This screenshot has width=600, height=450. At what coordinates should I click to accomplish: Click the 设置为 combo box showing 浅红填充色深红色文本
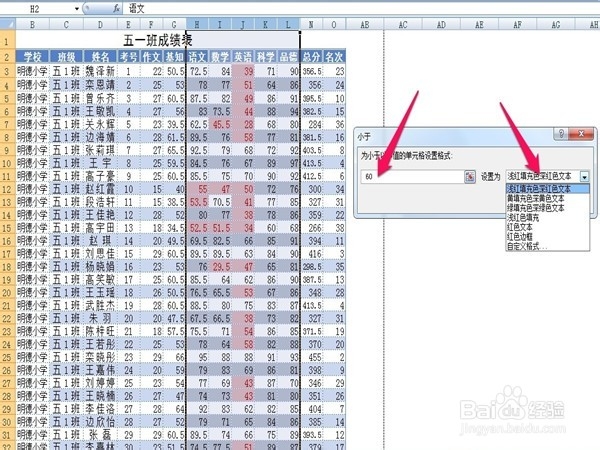(547, 176)
